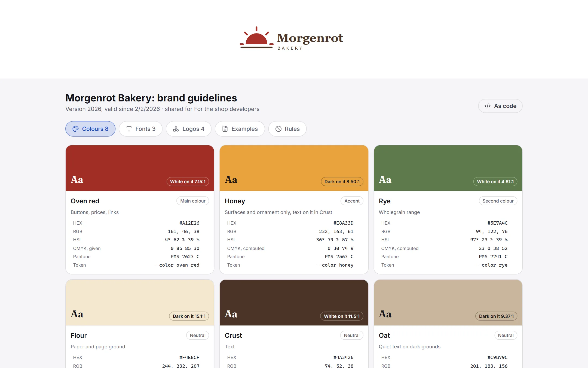Click the Dark on it 8.50:1 badge
This screenshot has height=368, width=588.
coord(342,182)
